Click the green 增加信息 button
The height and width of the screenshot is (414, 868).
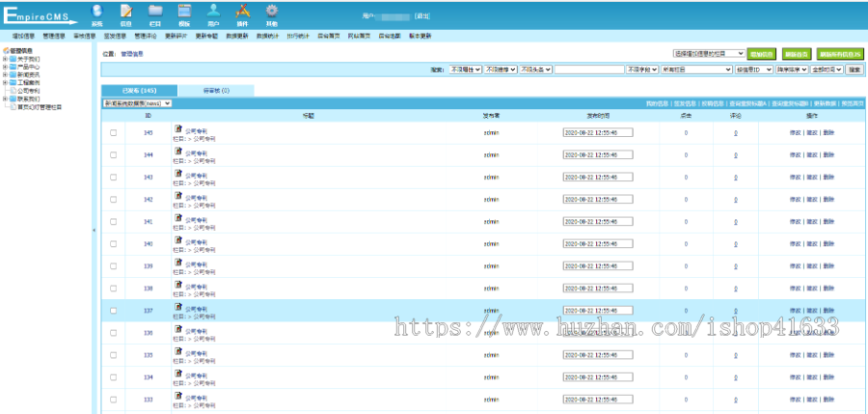pos(761,54)
